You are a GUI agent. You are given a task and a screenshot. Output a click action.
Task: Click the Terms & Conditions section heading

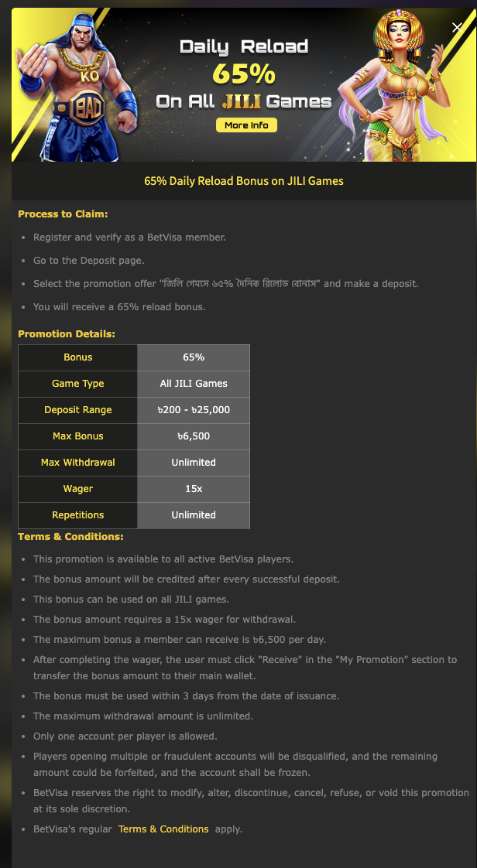pos(70,536)
